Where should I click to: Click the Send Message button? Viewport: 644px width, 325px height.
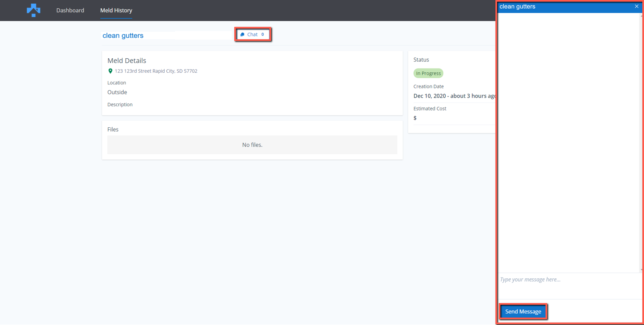(523, 311)
